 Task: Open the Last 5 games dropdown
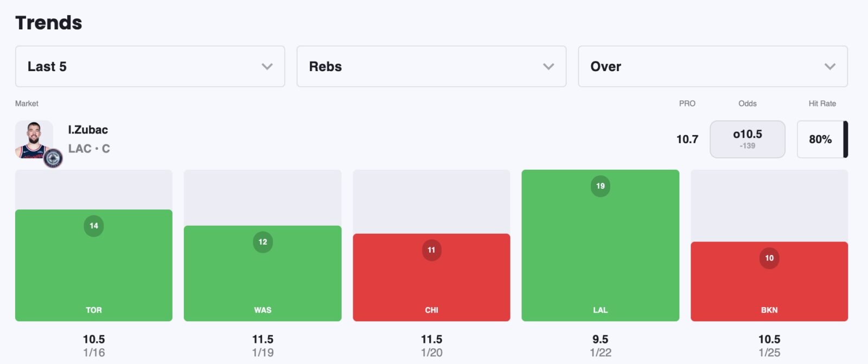pos(150,66)
